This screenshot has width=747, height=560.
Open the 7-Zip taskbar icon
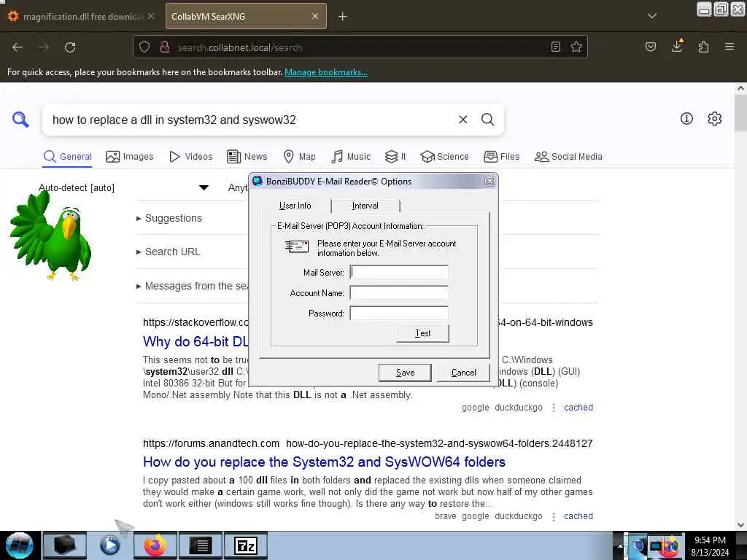click(246, 545)
